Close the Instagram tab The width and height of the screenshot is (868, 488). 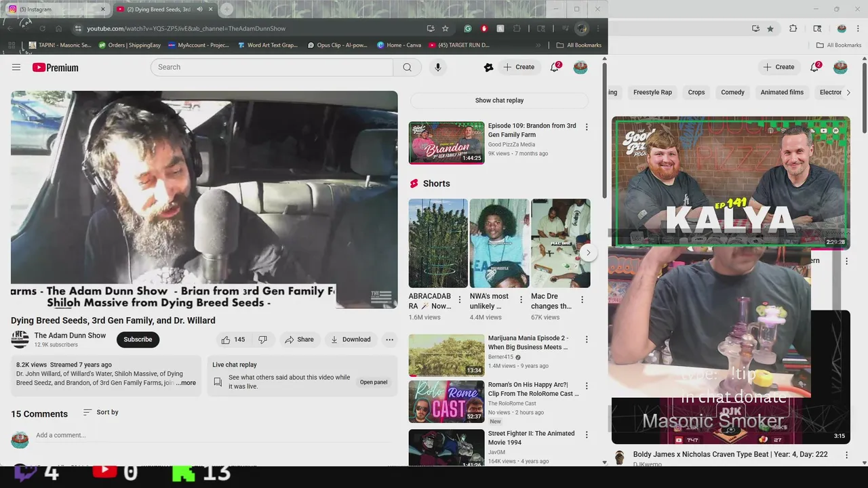point(103,9)
